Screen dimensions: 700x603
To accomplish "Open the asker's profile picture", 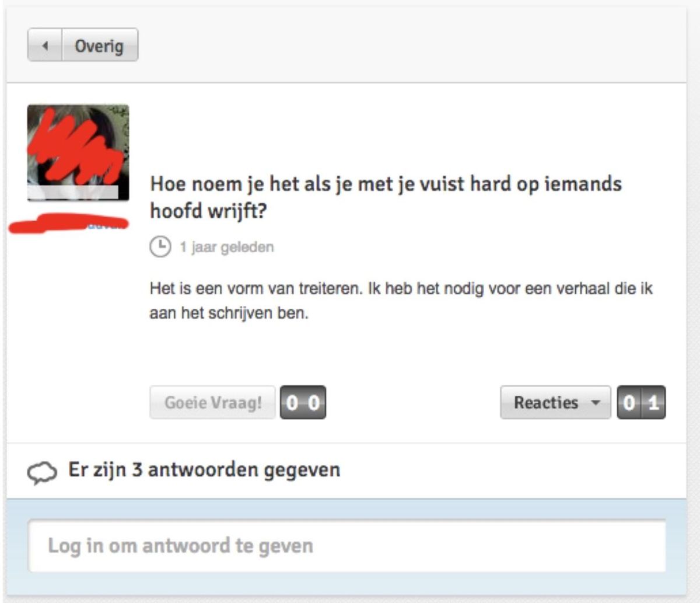I will click(x=78, y=153).
